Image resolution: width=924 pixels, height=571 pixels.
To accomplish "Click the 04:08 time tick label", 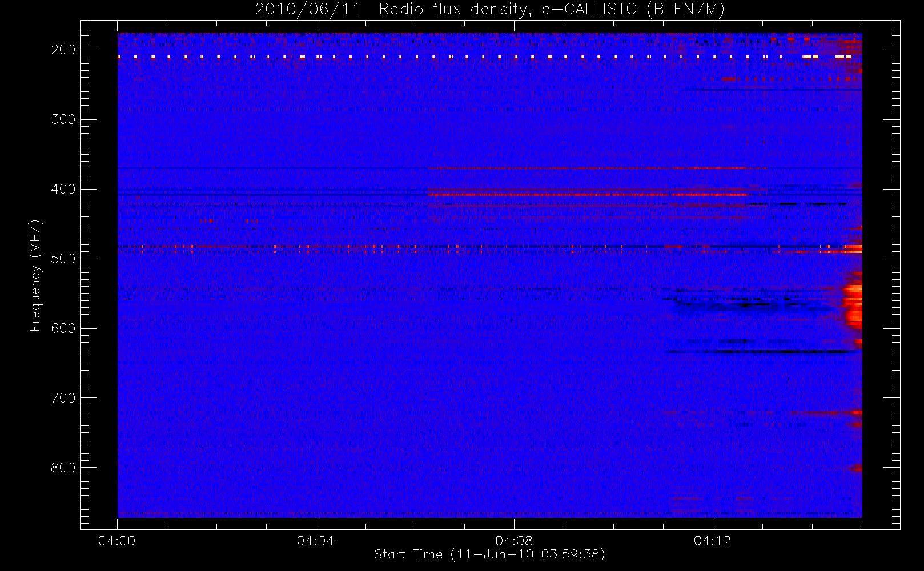I will click(x=514, y=541).
